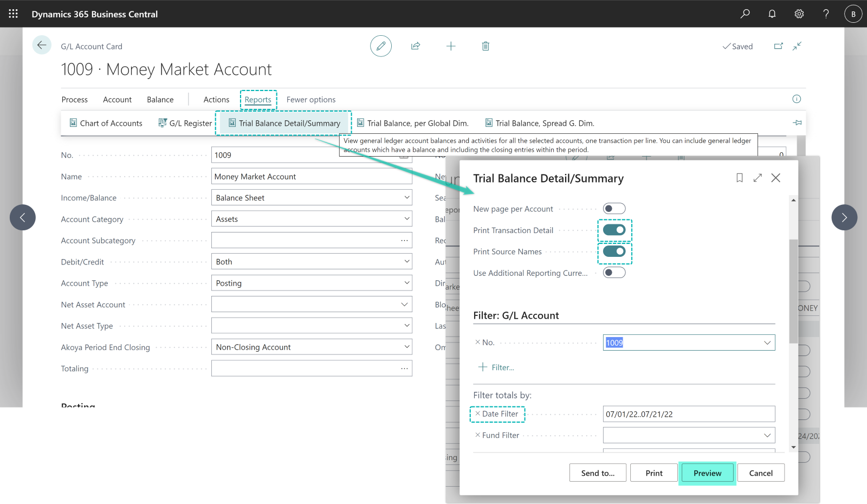
Task: Share the G/L Account Card
Action: pos(416,46)
